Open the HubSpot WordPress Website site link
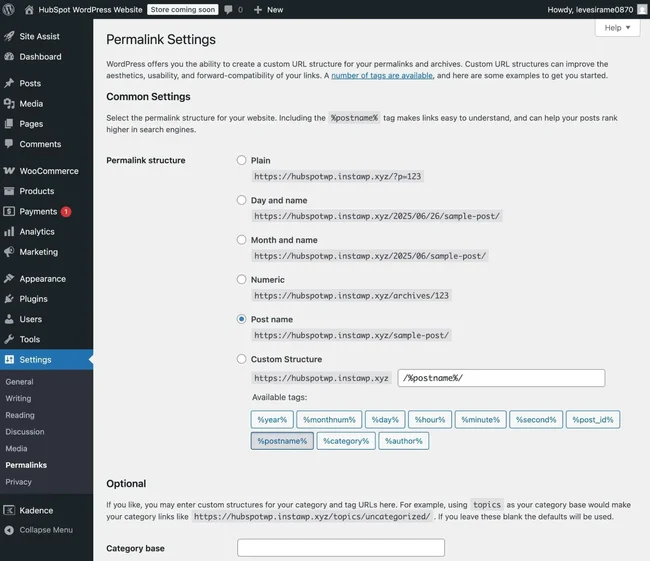Viewport: 650px width, 561px height. click(90, 10)
